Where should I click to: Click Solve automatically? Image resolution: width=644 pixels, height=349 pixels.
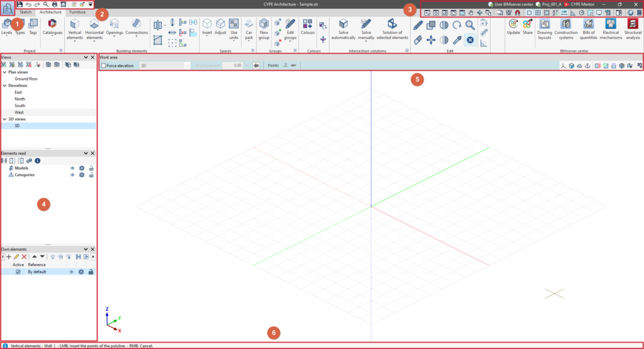pos(343,29)
